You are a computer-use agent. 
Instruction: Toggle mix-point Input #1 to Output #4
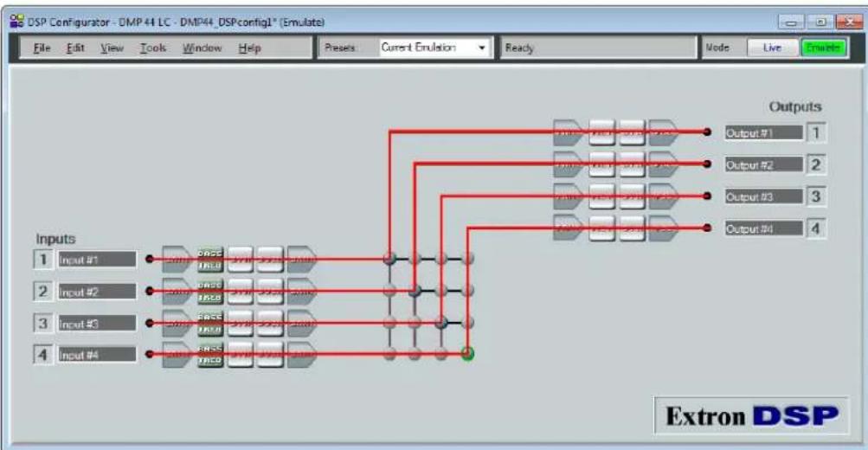click(x=468, y=258)
